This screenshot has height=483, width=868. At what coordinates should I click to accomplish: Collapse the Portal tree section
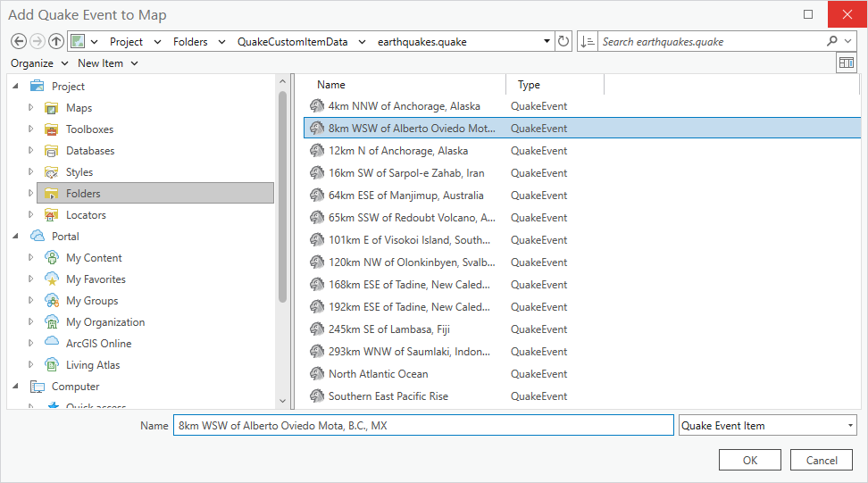point(16,237)
